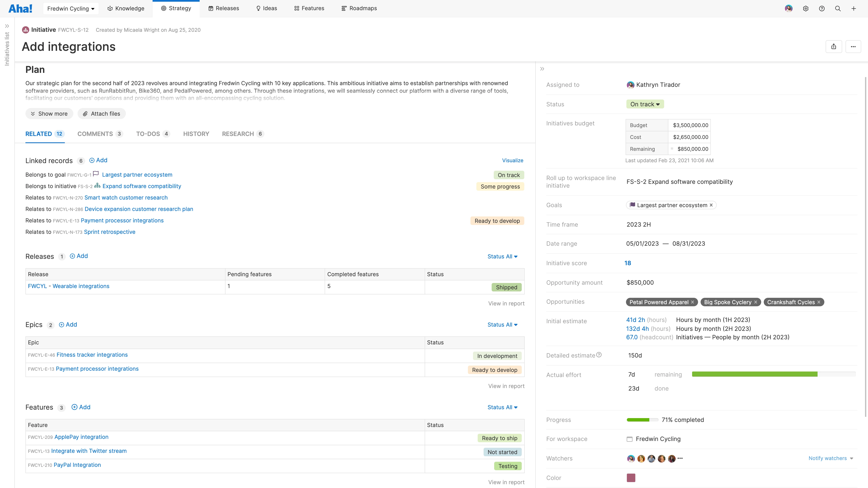Remove the Petal Powered Apparel opportunity tag
Image resolution: width=868 pixels, height=488 pixels.
pos(693,302)
